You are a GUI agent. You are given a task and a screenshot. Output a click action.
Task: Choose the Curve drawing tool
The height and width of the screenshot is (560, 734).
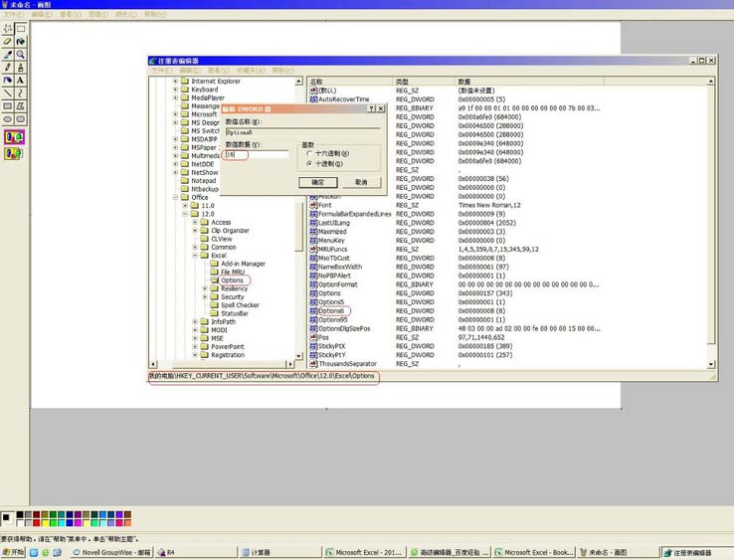coord(21,93)
